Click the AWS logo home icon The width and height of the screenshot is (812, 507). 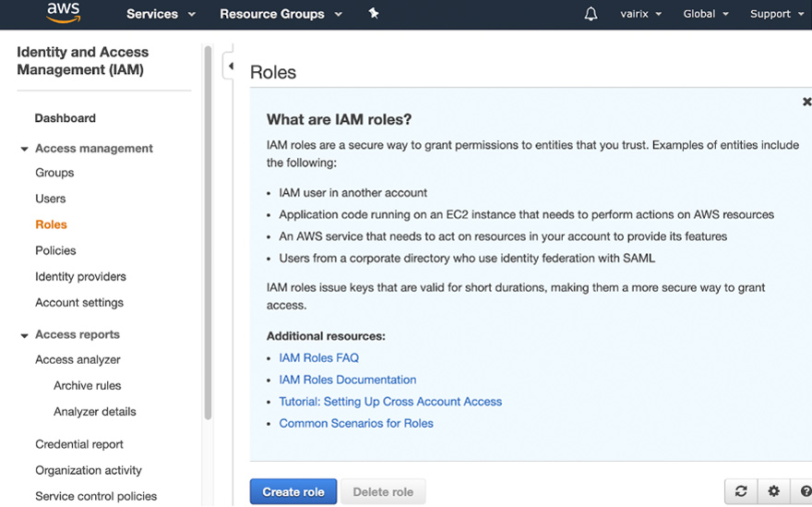coord(63,13)
